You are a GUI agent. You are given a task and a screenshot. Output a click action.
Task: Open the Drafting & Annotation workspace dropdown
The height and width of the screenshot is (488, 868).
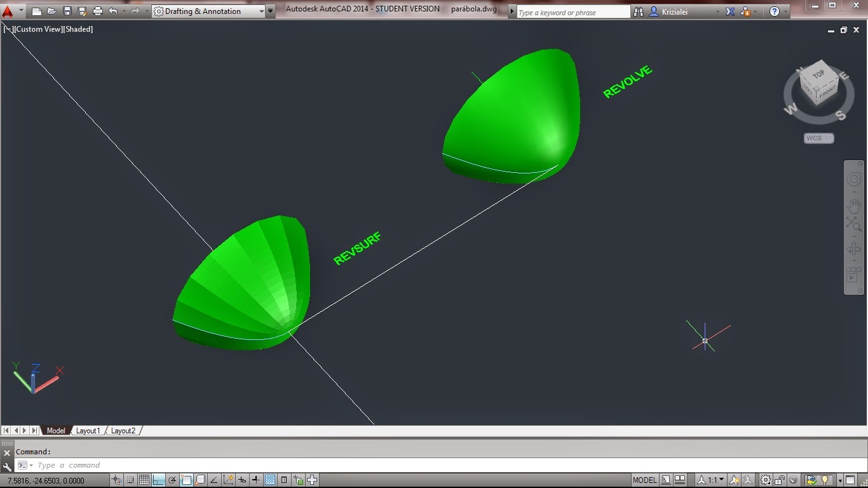pos(262,11)
